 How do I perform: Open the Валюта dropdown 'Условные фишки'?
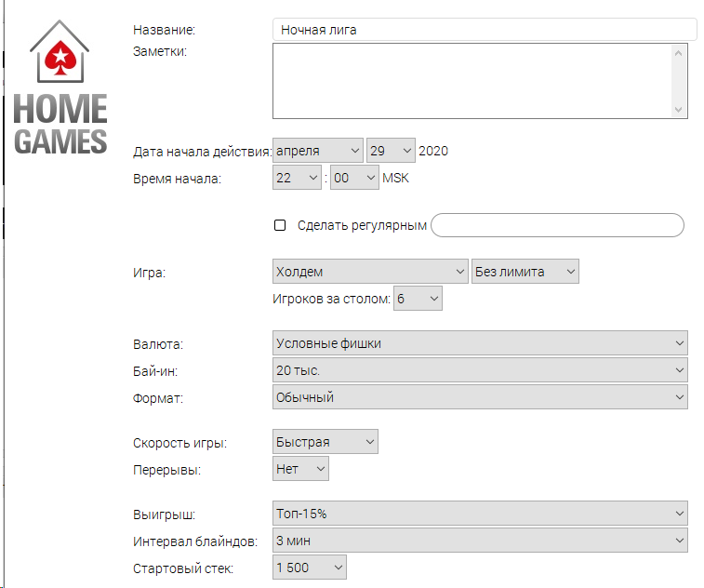click(480, 343)
